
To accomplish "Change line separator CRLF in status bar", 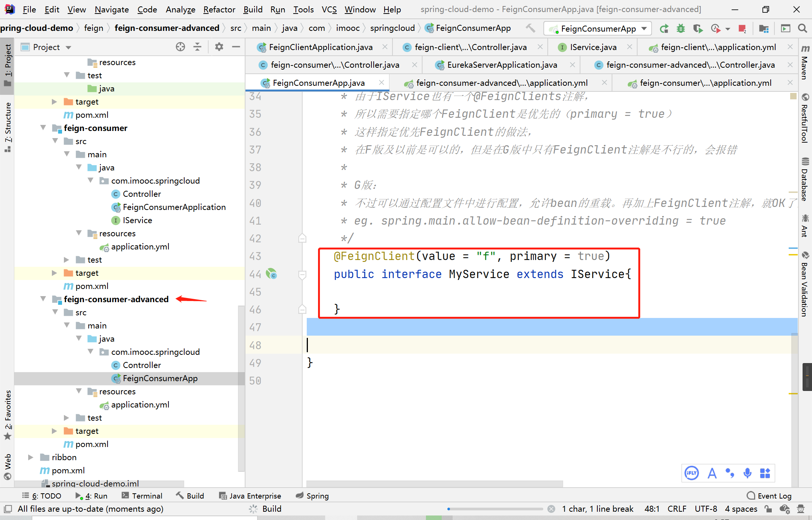I will (677, 509).
